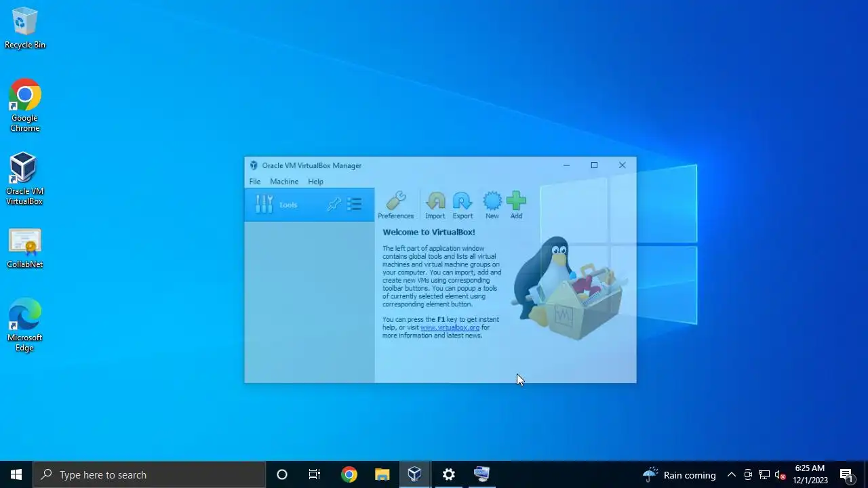
Task: Click the VirtualBox taskbar button
Action: pyautogui.click(x=414, y=474)
